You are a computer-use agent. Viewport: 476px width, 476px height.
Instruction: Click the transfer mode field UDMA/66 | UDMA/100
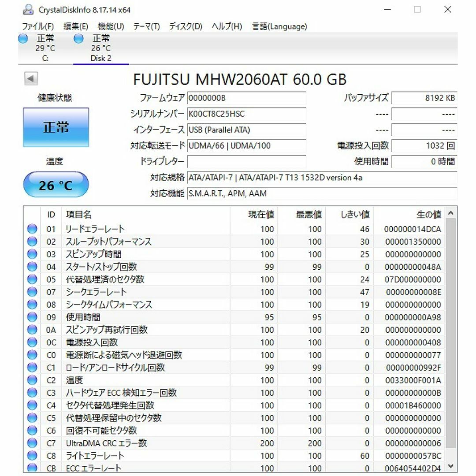click(246, 146)
